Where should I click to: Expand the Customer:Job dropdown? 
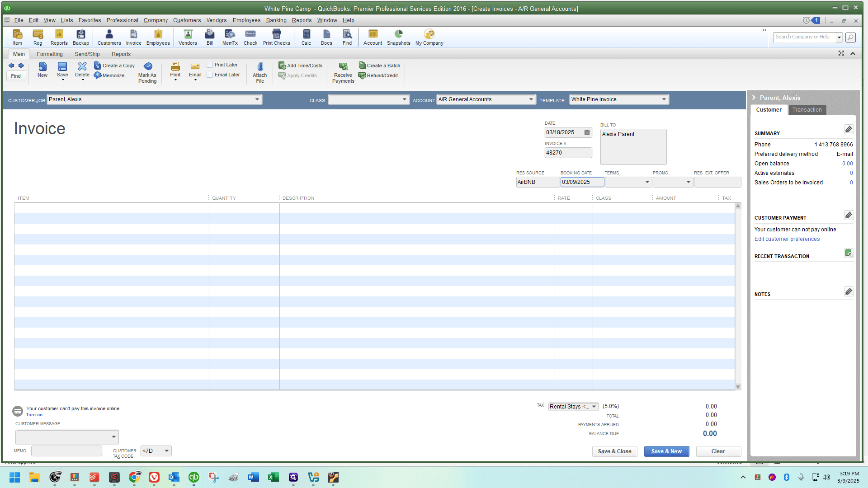257,99
